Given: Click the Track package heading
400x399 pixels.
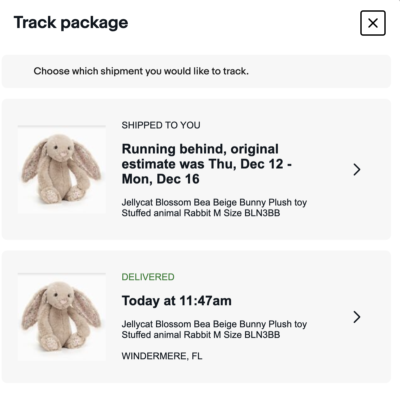Looking at the screenshot, I should tap(71, 23).
